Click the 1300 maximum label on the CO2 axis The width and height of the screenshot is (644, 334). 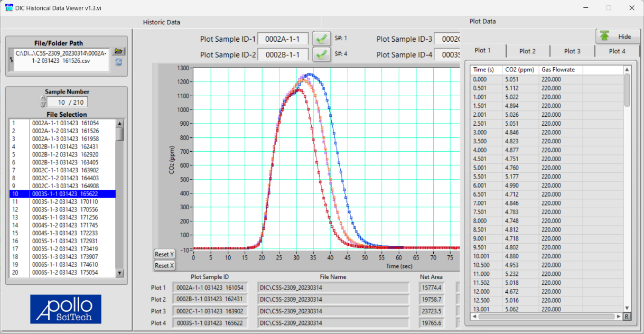pyautogui.click(x=184, y=68)
